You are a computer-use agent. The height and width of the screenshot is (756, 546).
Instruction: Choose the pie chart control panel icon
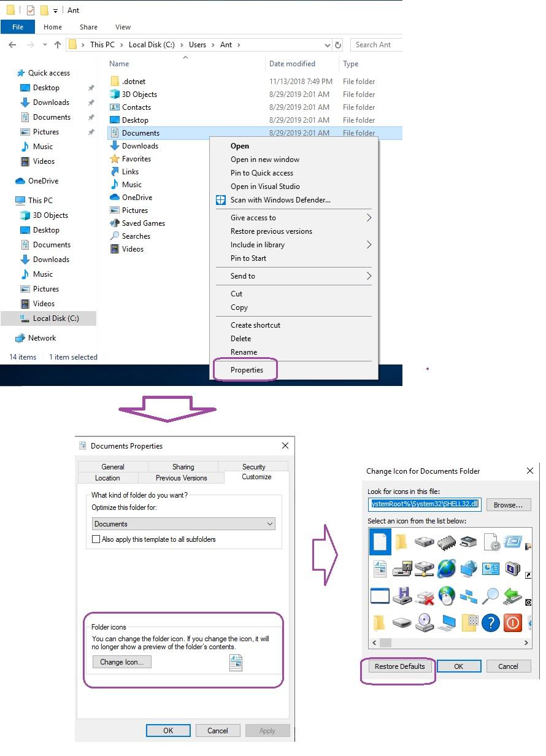click(491, 569)
